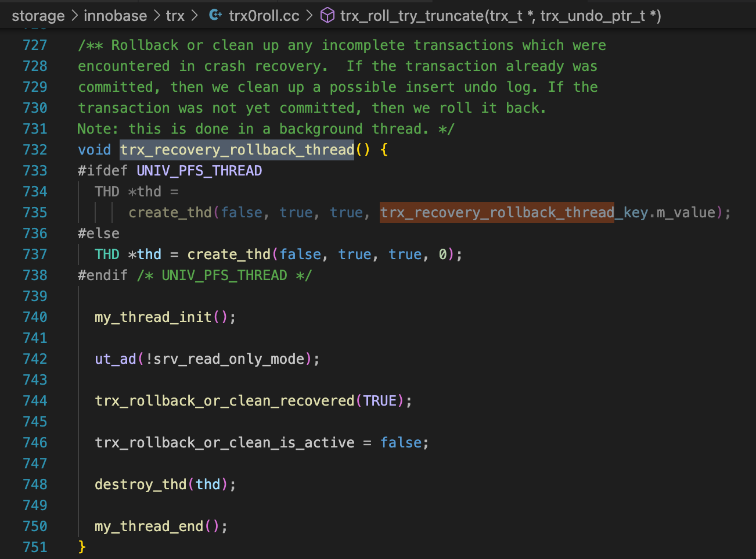The image size is (756, 559).
Task: Click the trx_rollback_or_clean_is_active variable
Action: (224, 443)
